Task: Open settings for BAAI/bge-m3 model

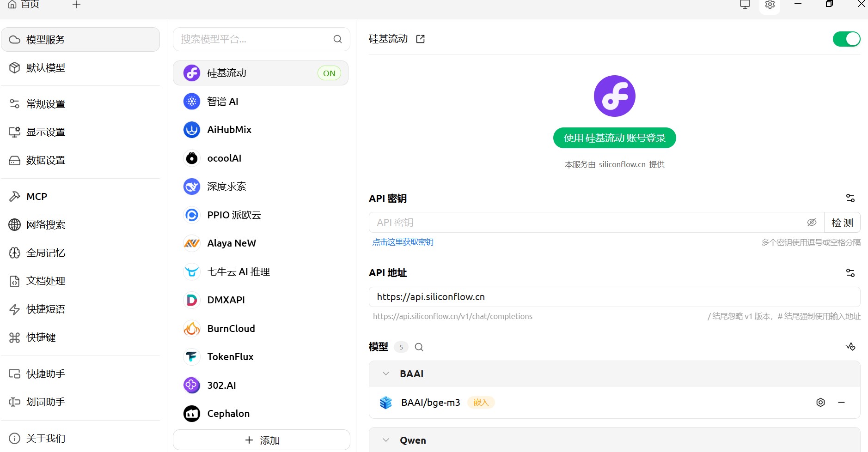Action: [820, 403]
